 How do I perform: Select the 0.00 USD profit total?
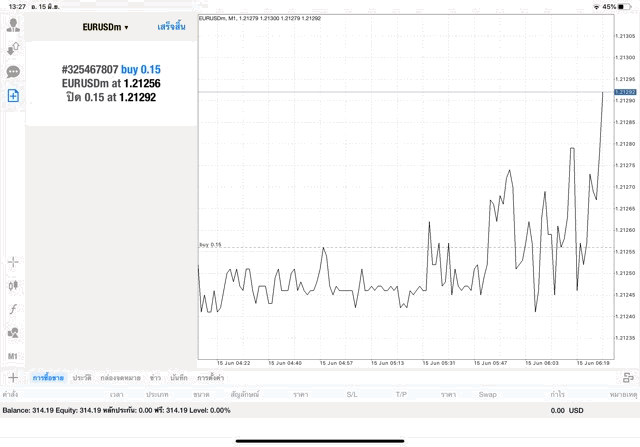tap(567, 410)
